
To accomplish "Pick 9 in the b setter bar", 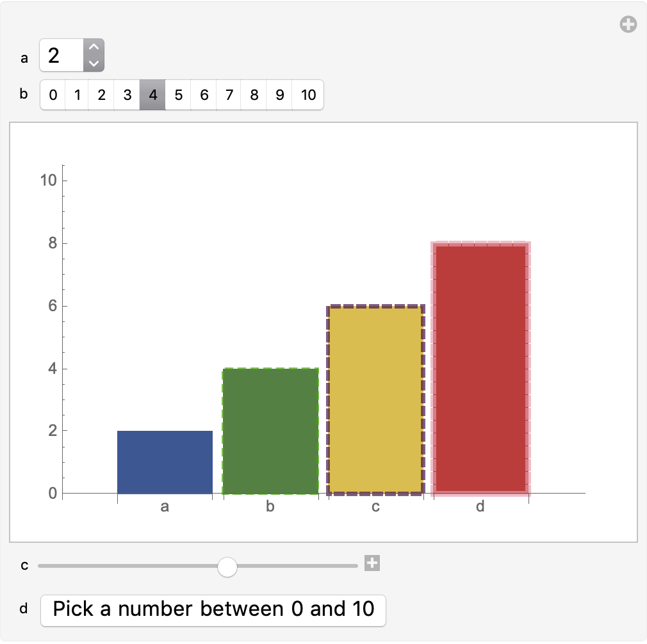I will click(279, 95).
